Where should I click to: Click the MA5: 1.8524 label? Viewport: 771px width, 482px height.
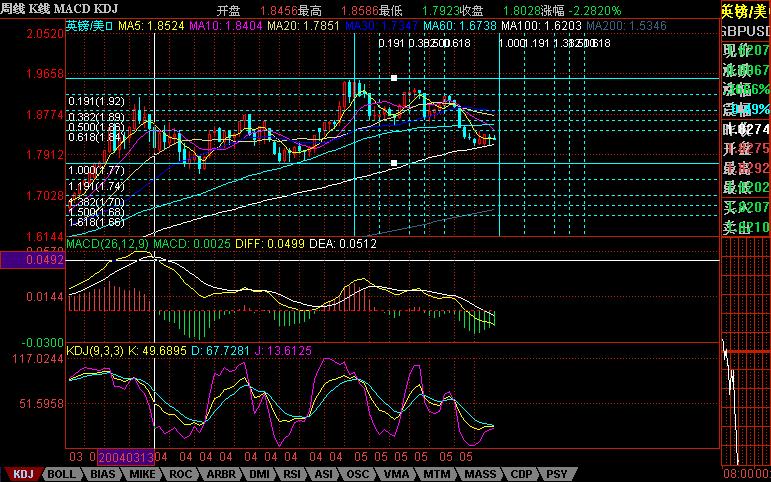click(151, 26)
